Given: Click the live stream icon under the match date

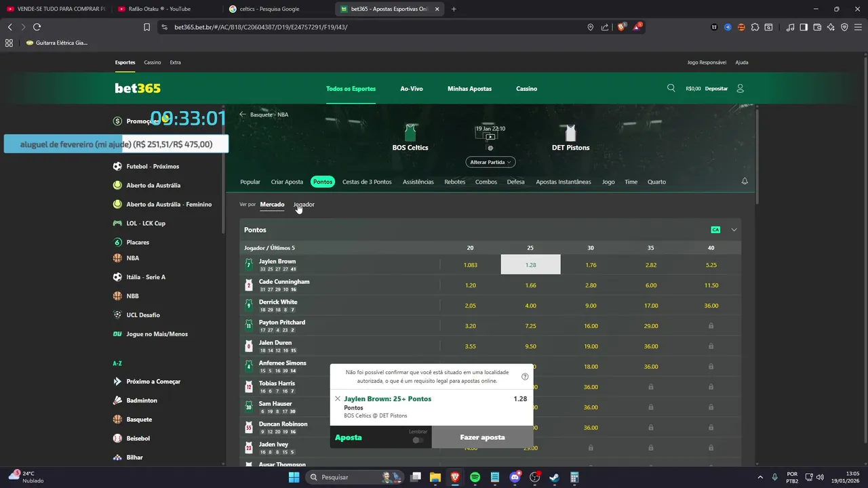Looking at the screenshot, I should coord(490,136).
